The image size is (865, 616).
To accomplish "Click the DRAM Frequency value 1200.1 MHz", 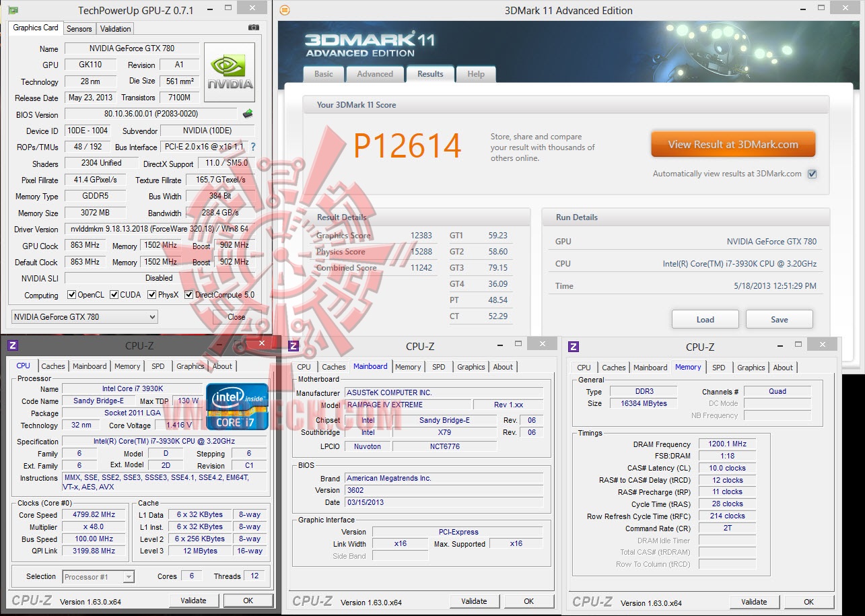I will tap(728, 444).
